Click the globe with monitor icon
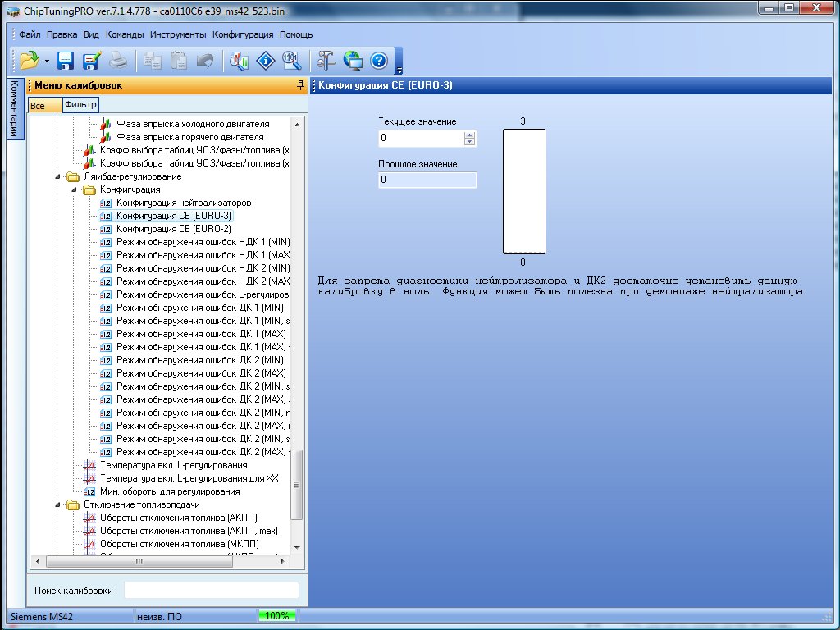Screen dimensions: 840x630 click(x=353, y=60)
